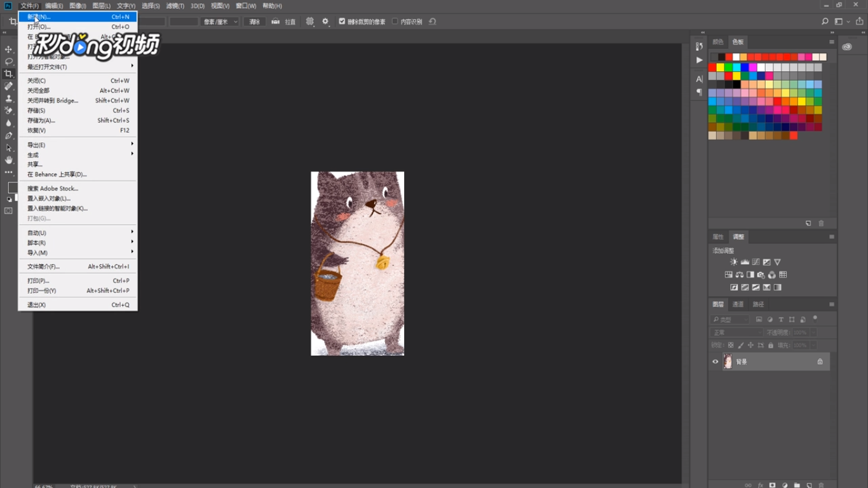The height and width of the screenshot is (488, 868).
Task: Add a Brightness/Contrast adjustment
Action: click(734, 262)
